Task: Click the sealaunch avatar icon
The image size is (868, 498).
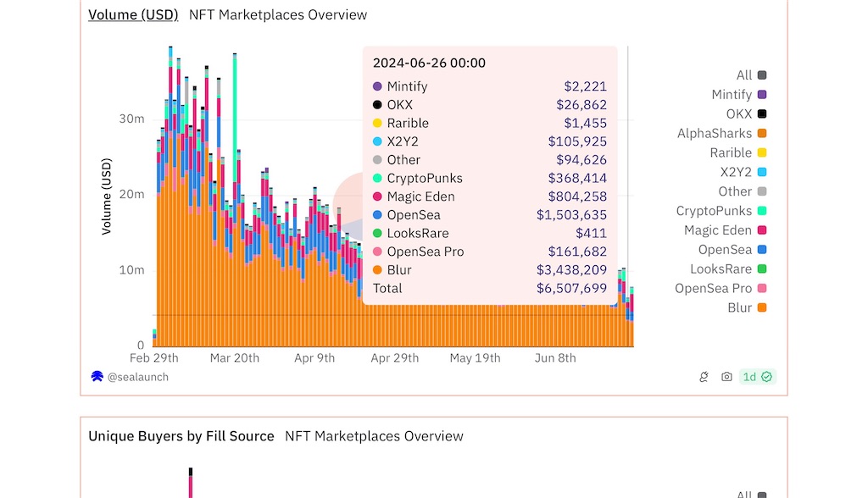Action: (x=97, y=377)
